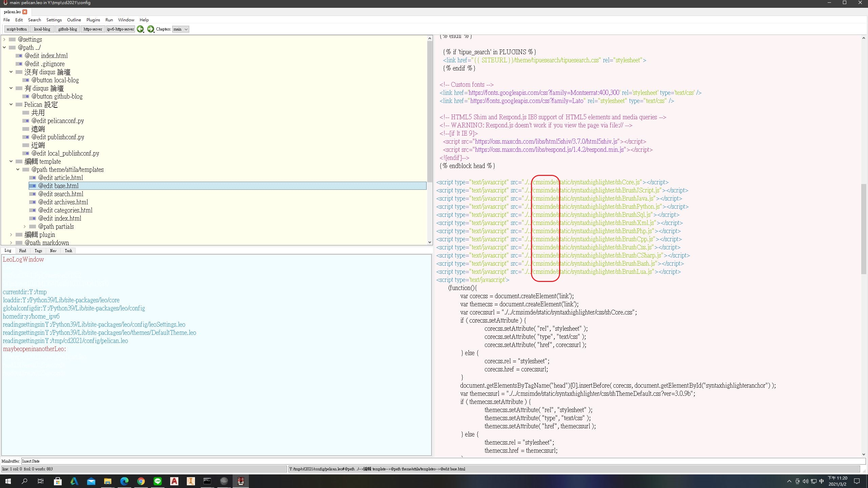Switch to the Nav tab
The height and width of the screenshot is (488, 868).
pyautogui.click(x=53, y=251)
